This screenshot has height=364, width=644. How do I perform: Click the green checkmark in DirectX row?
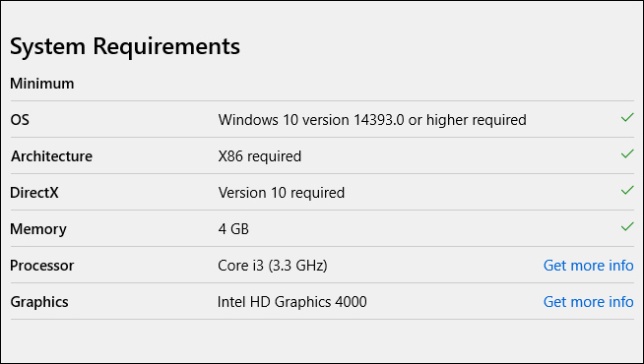pyautogui.click(x=627, y=191)
